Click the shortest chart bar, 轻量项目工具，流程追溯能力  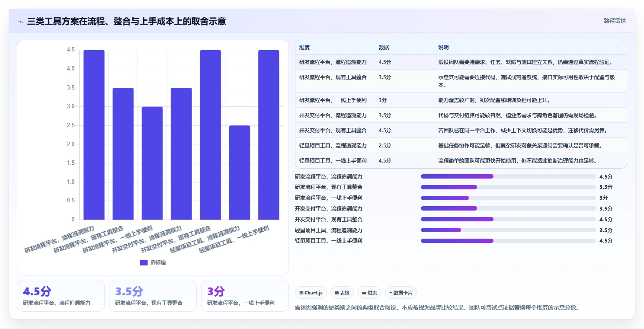pos(240,172)
